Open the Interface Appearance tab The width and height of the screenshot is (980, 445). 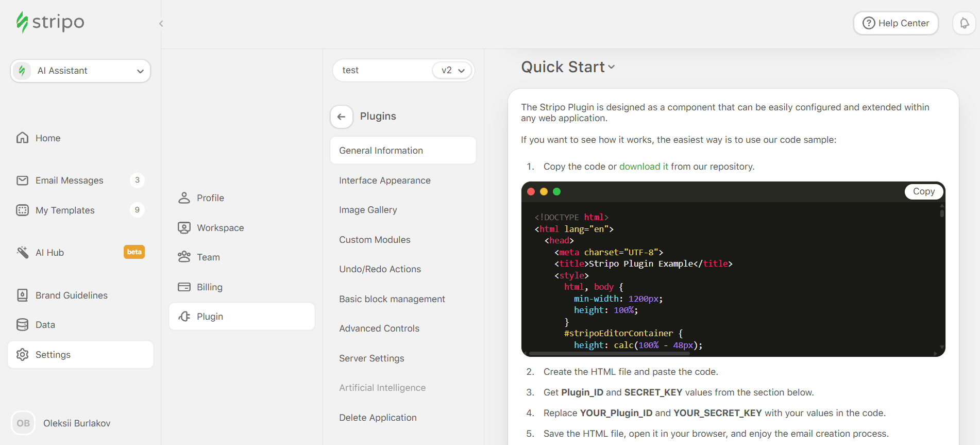point(403,180)
